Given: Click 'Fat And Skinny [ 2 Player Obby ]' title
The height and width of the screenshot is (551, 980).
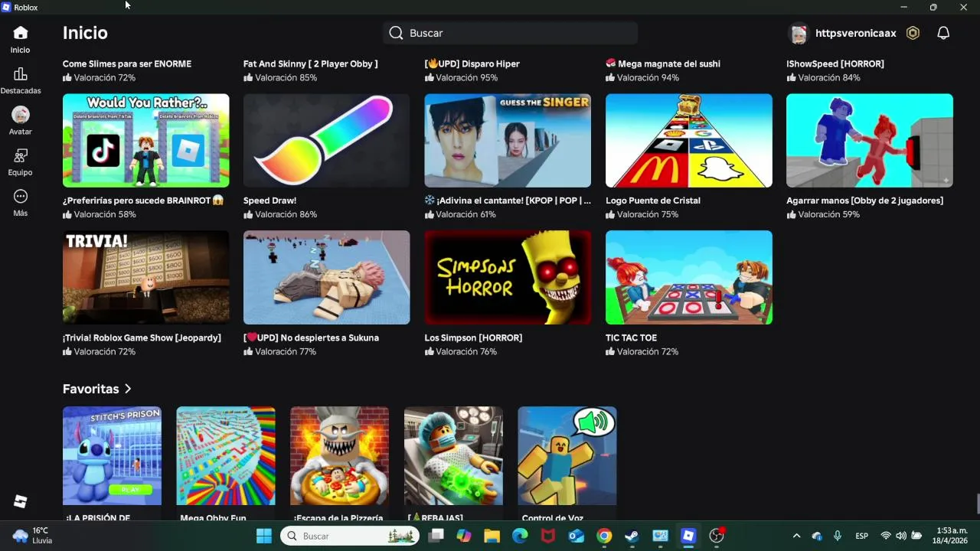Looking at the screenshot, I should tap(311, 64).
